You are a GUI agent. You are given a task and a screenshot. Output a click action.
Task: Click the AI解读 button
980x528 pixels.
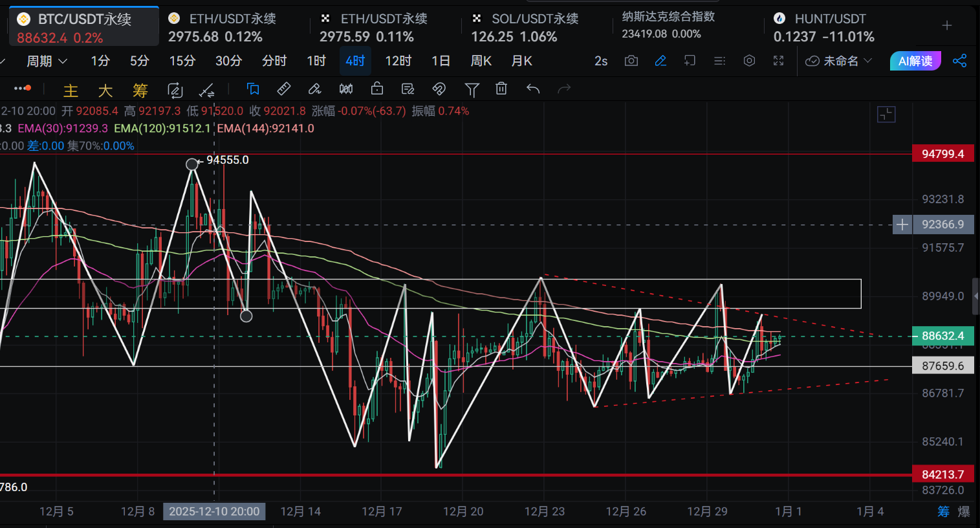coord(915,61)
